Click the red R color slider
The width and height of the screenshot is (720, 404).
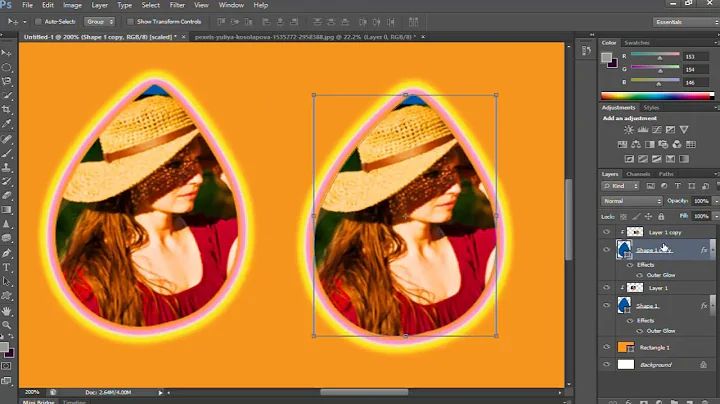655,55
